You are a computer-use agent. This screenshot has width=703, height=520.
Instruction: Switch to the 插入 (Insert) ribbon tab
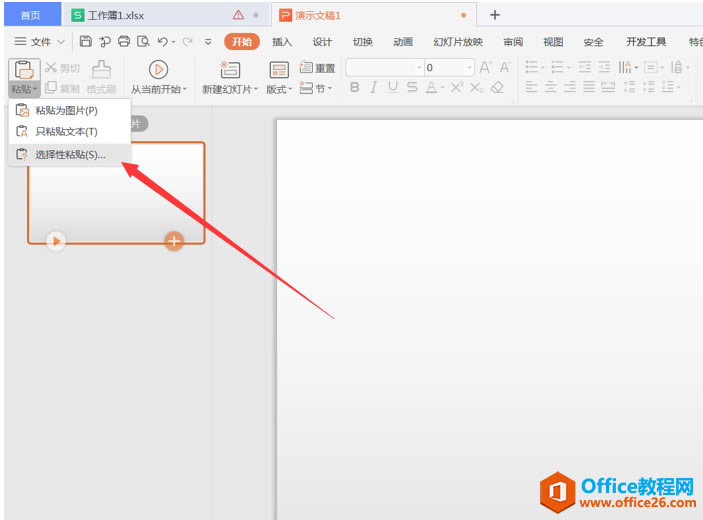(x=282, y=42)
